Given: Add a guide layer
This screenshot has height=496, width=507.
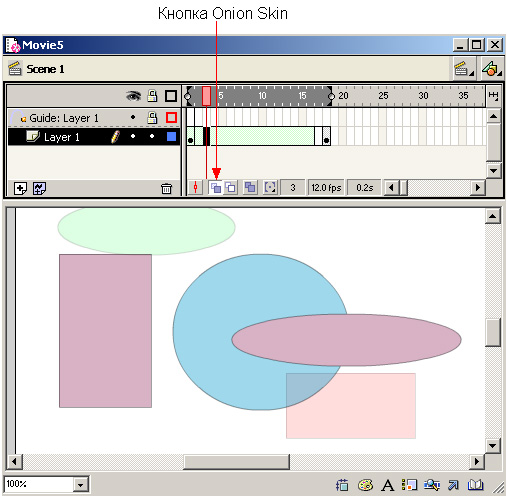Looking at the screenshot, I should [40, 188].
